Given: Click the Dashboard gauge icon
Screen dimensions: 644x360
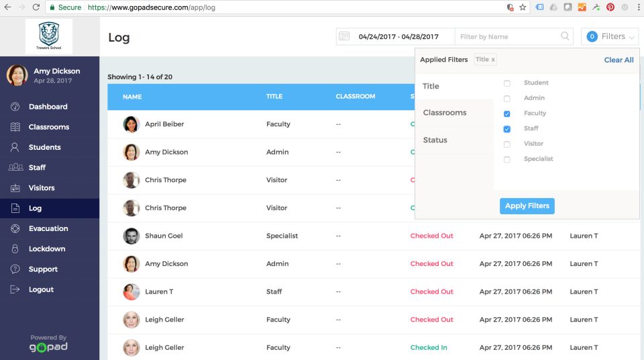Looking at the screenshot, I should [x=15, y=107].
